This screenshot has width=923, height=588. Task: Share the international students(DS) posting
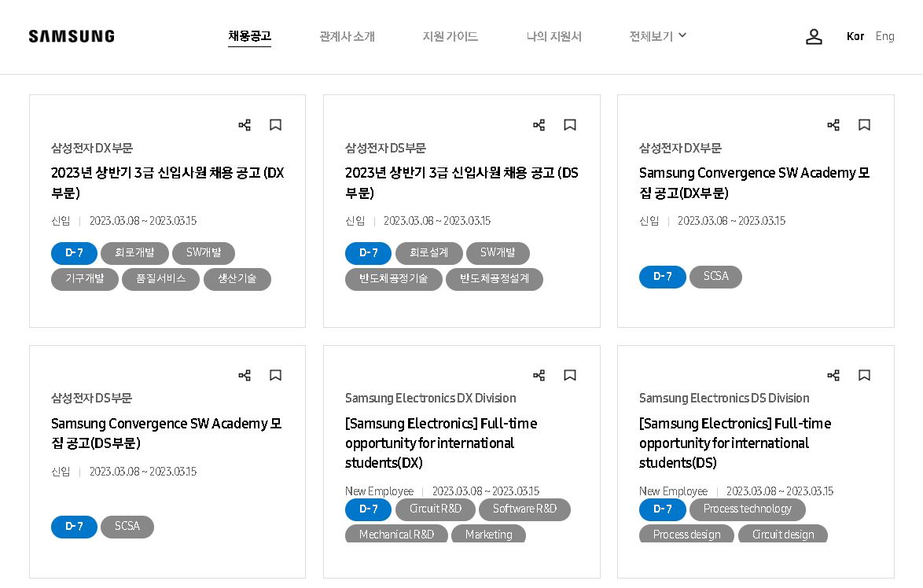pyautogui.click(x=833, y=375)
